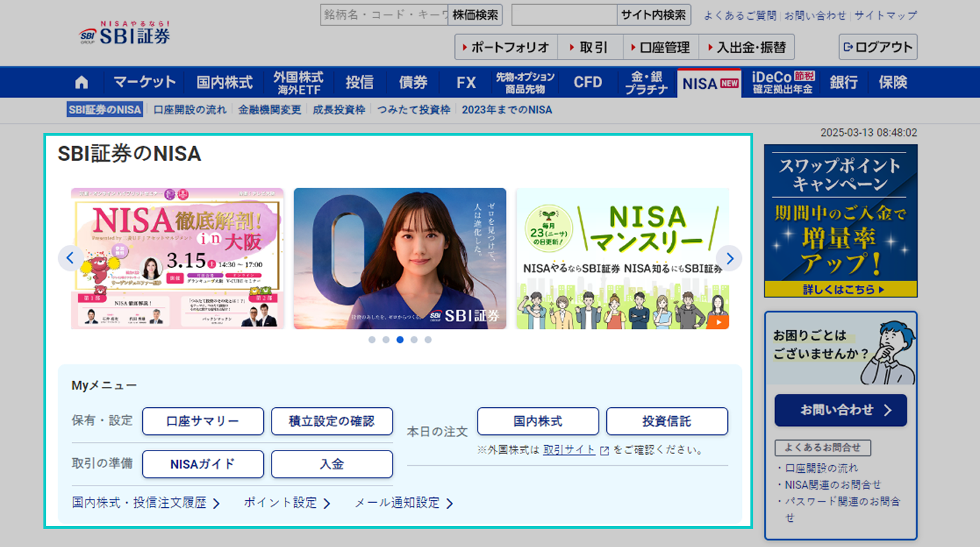
Task: Select 国内株式 navigation tab
Action: (224, 83)
